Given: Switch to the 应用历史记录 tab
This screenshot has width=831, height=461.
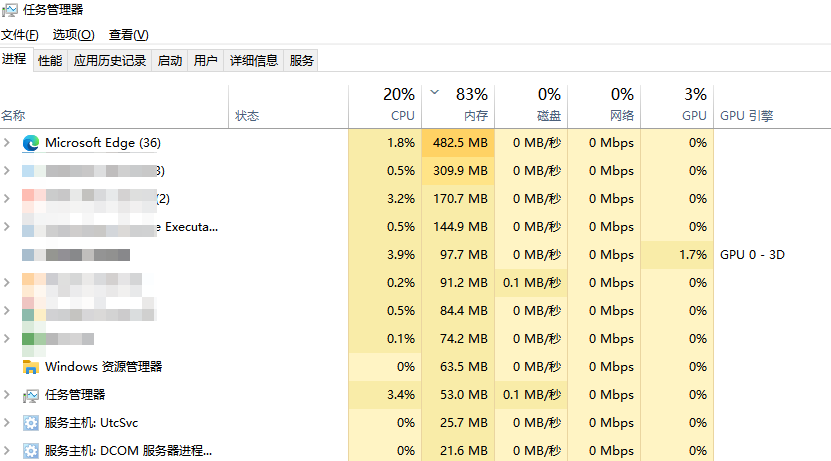Looking at the screenshot, I should coord(110,61).
